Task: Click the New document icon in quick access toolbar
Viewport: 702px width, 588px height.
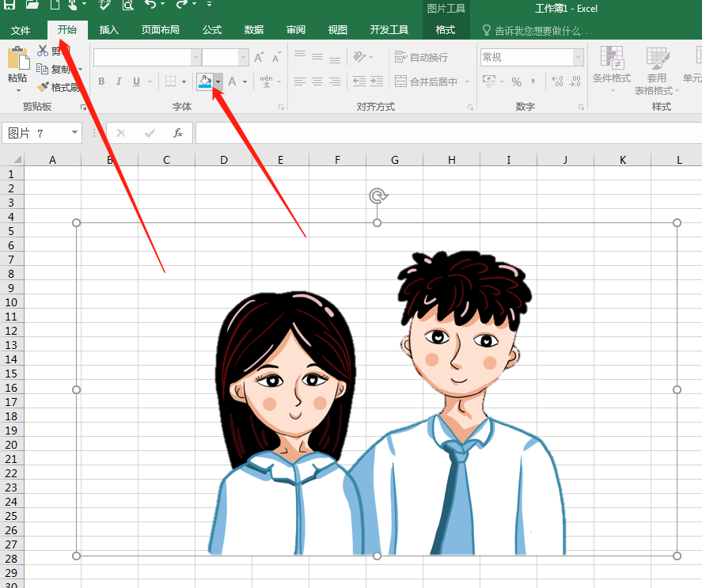Action: (55, 5)
